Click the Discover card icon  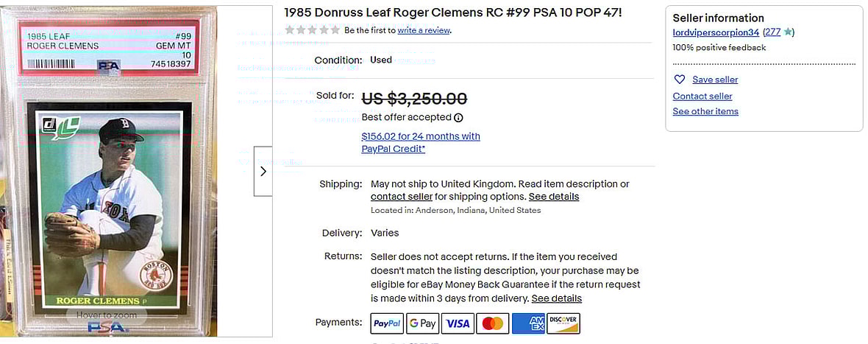[563, 323]
